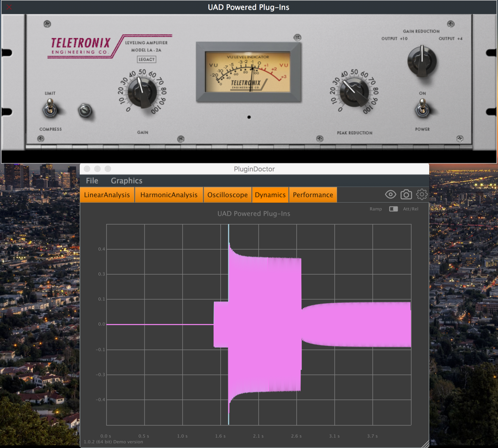Close the UAD Powered Plug-Ins window with the red X

click(x=9, y=7)
